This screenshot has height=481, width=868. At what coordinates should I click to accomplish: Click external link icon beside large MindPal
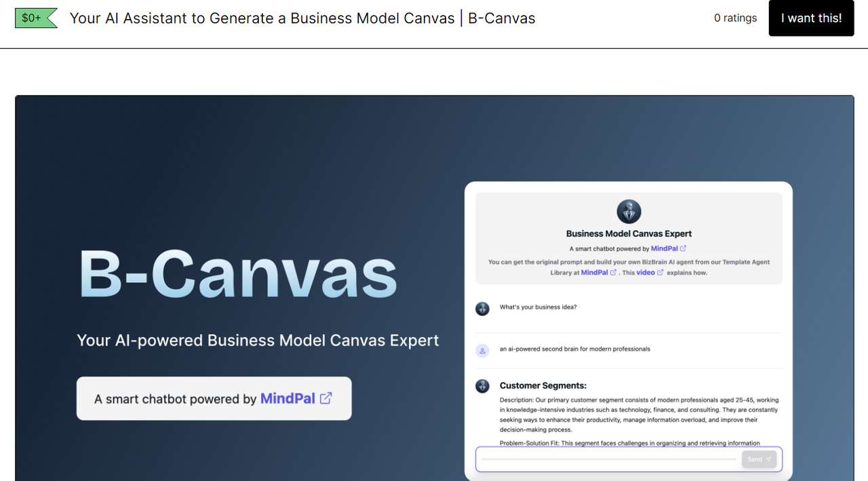point(326,398)
